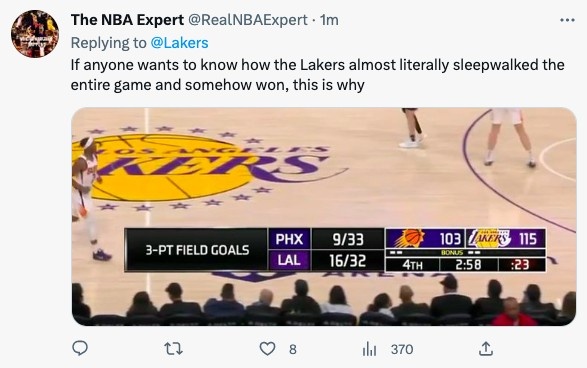Viewport: 587px width, 368px height.
Task: Click the like count number 8
Action: (293, 349)
